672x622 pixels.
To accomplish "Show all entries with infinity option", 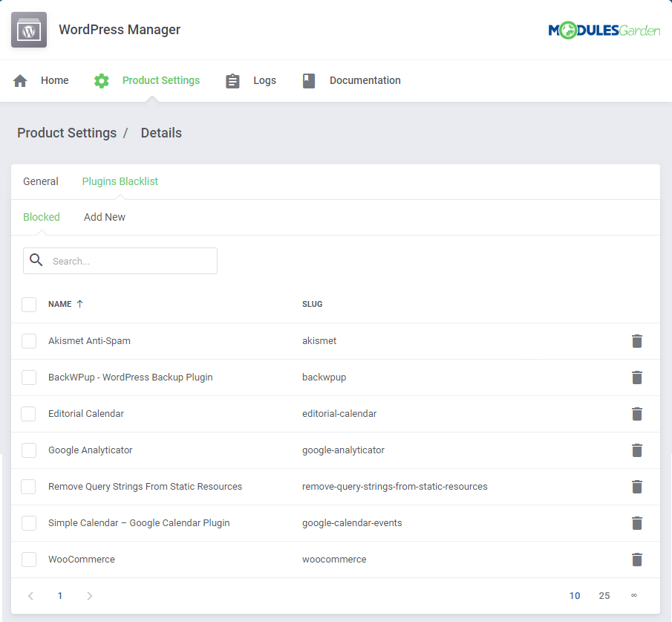I will coord(634,595).
